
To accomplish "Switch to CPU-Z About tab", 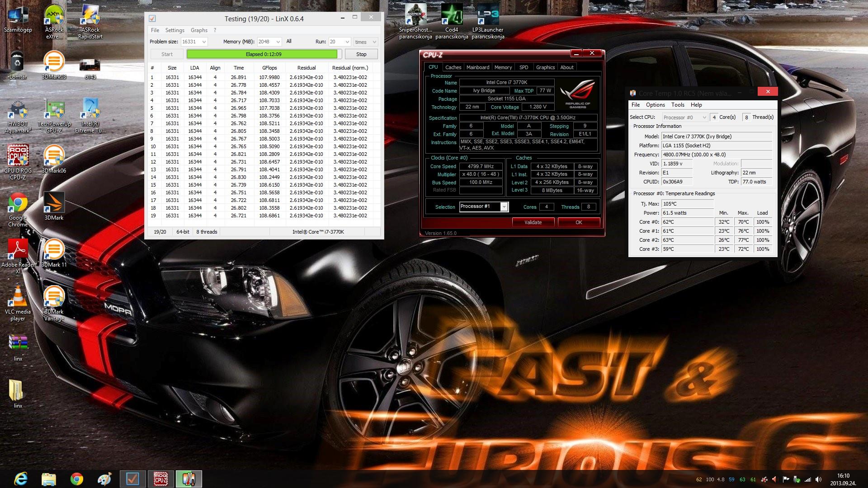I will coord(567,67).
